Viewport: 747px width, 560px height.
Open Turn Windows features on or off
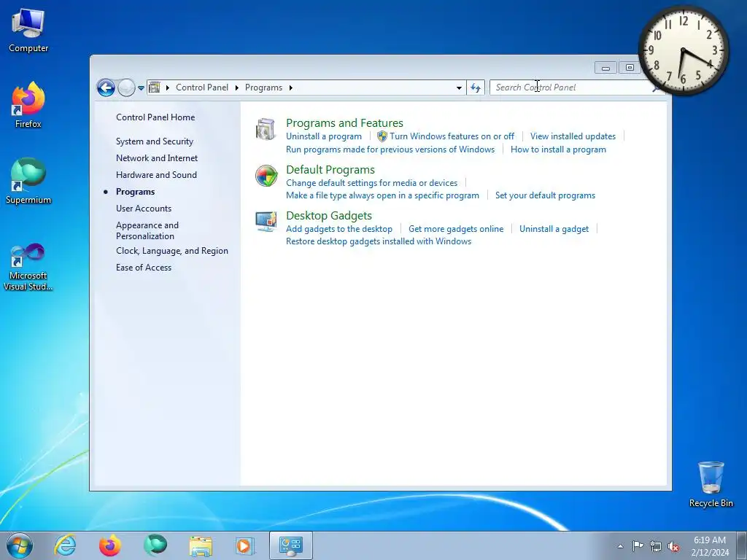[x=452, y=136]
